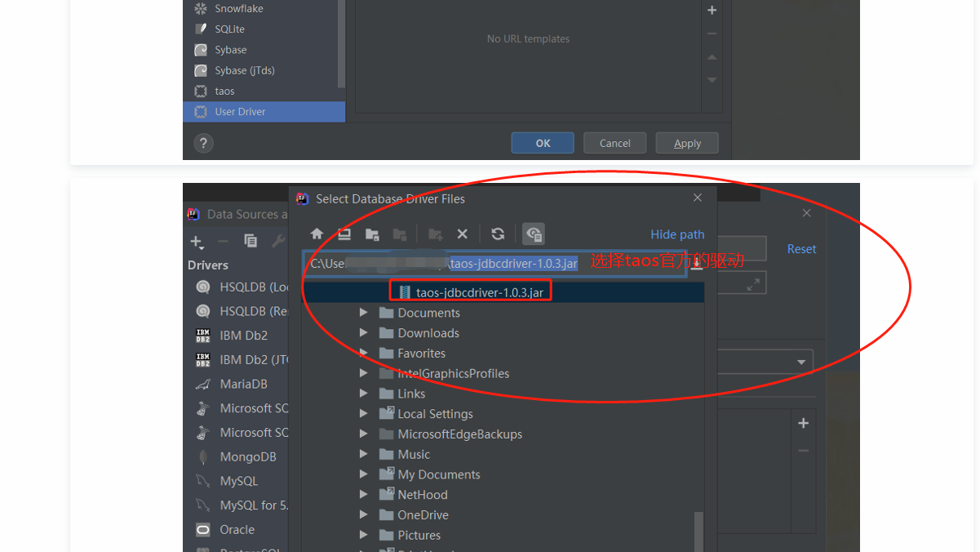The width and height of the screenshot is (980, 552).
Task: Select MongoDB driver in list
Action: pos(237,456)
